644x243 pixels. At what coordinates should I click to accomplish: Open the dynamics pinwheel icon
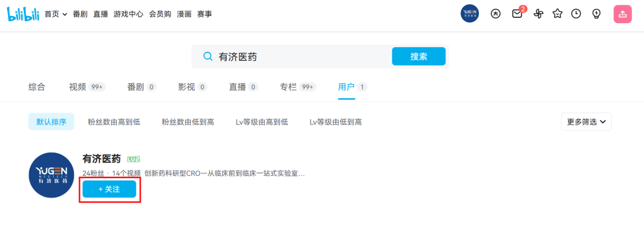tap(538, 14)
